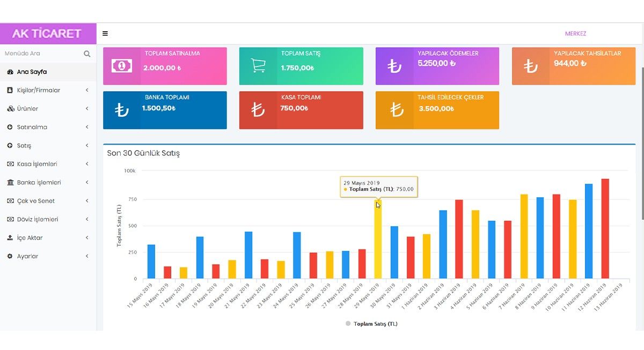Click the shopping cart icon on Toplam Satış
This screenshot has height=350, width=644.
258,66
